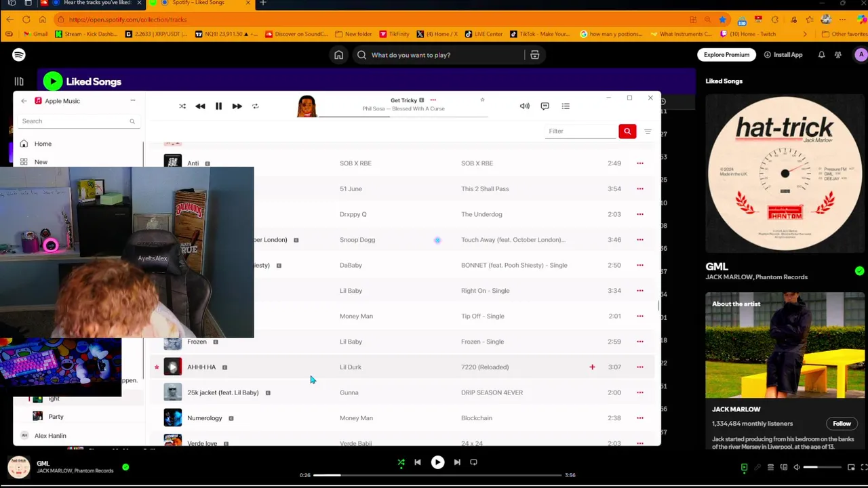Image resolution: width=868 pixels, height=488 pixels.
Task: Skip to previous track in Apple Music
Action: 200,106
